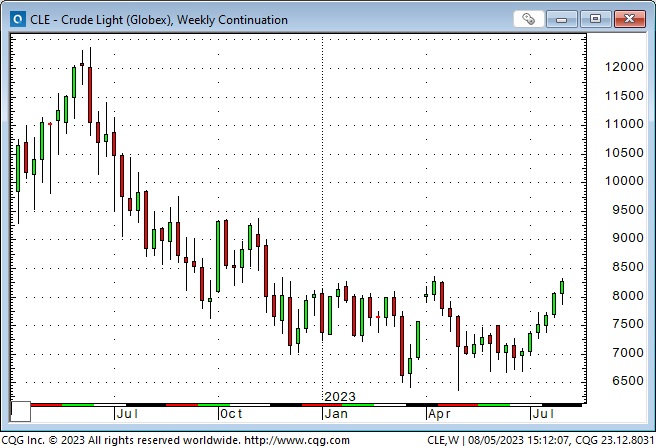The image size is (656, 448).
Task: Click the Oct label on the time axis
Action: (231, 414)
